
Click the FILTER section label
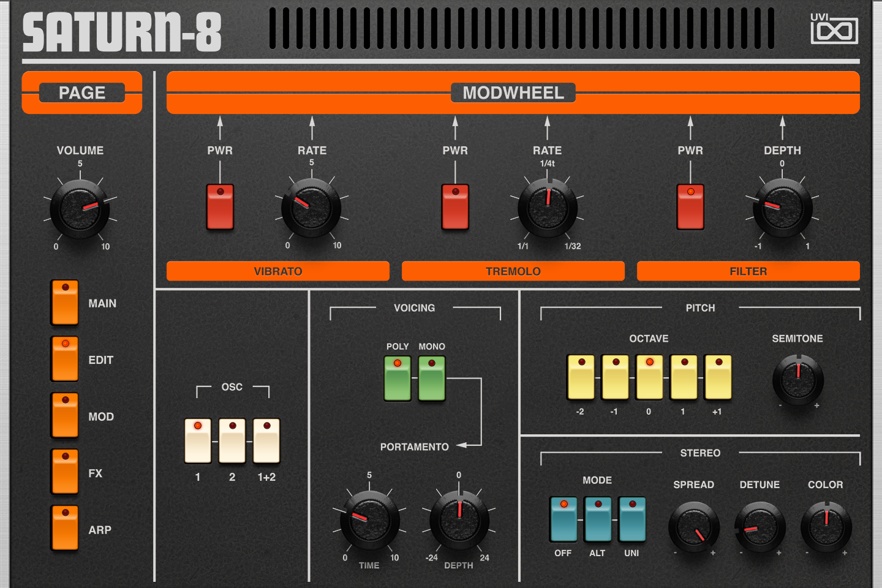748,271
